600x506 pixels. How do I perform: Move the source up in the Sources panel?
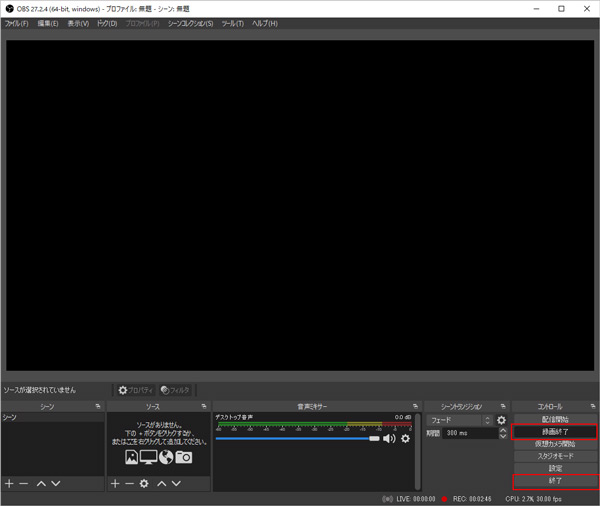click(161, 483)
